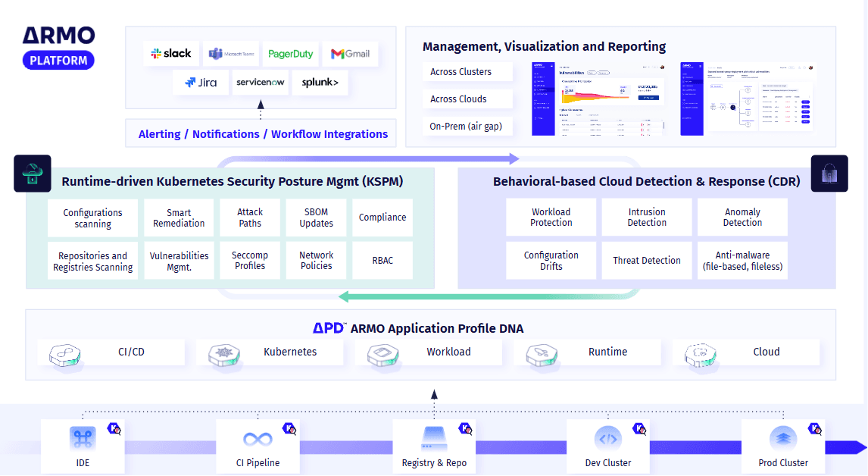Click the Registry & Repo server icon

pos(433,438)
